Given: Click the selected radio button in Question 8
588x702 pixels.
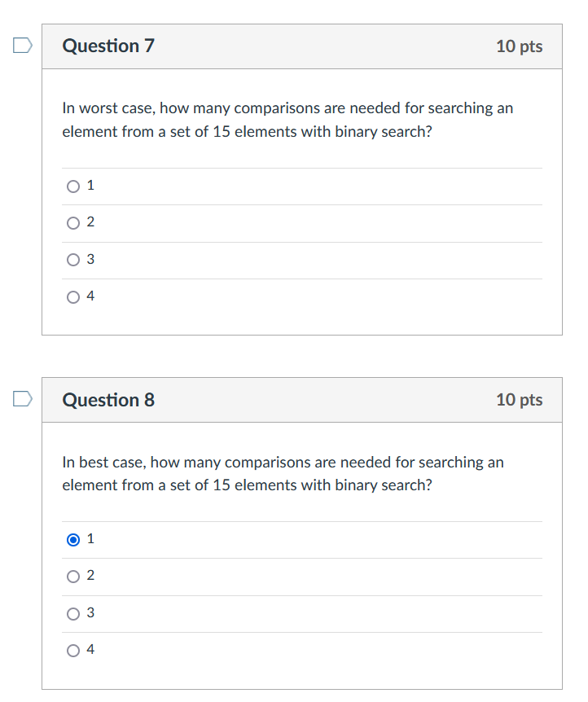Looking at the screenshot, I should (x=72, y=539).
